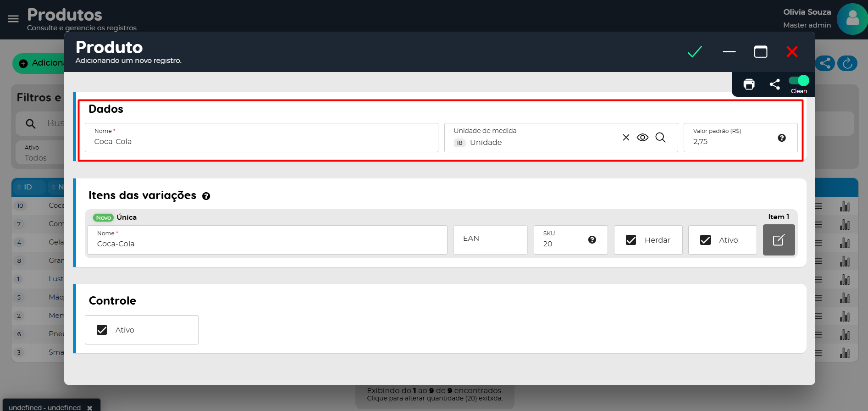Screen dimensions: 868x411
Task: Open the Unidade de medida search magnifier
Action: pyautogui.click(x=660, y=138)
